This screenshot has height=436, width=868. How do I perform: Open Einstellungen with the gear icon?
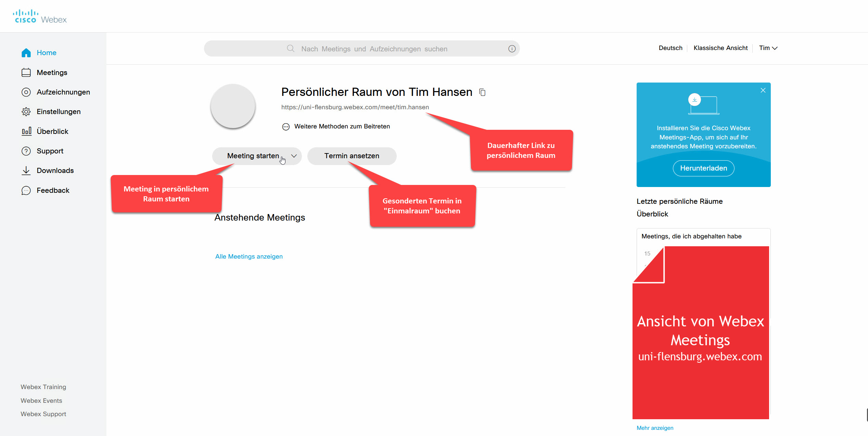point(26,112)
